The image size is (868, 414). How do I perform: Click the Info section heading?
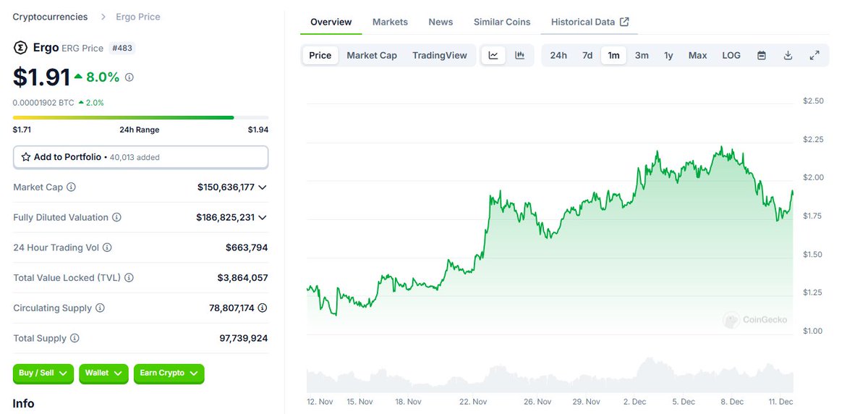[23, 404]
